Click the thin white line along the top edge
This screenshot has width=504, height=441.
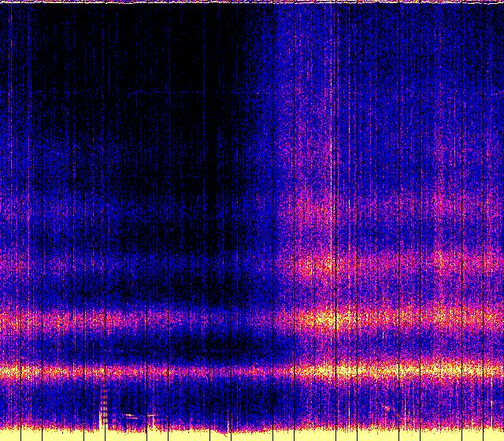pyautogui.click(x=252, y=2)
